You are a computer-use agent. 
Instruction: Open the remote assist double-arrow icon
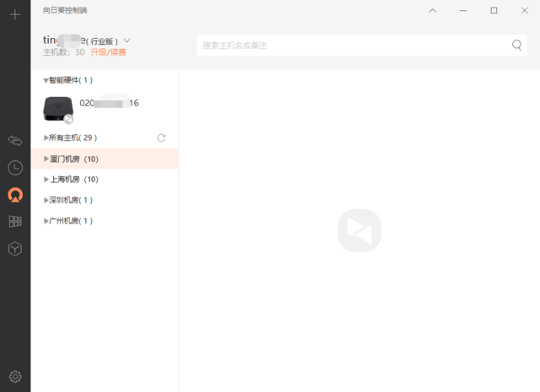[x=14, y=140]
